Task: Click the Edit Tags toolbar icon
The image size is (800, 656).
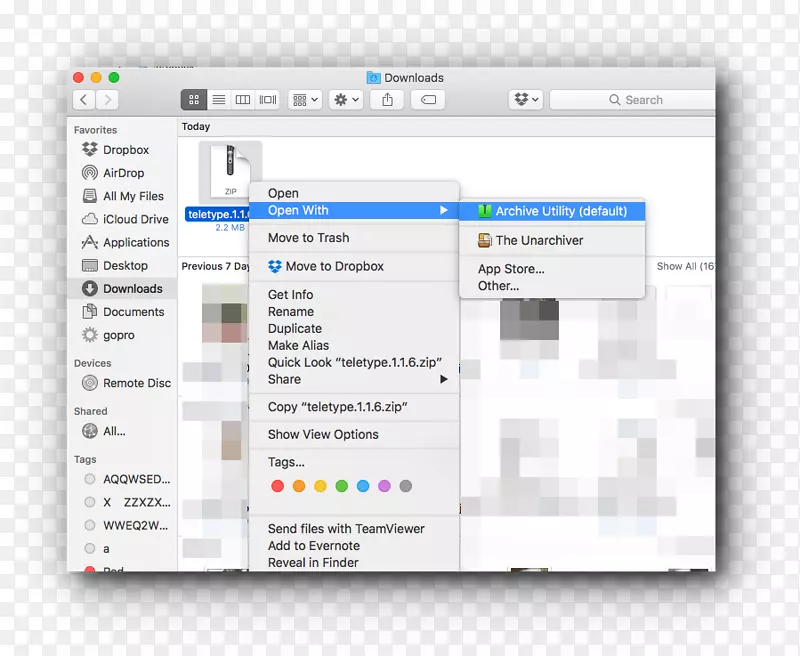Action: [428, 100]
